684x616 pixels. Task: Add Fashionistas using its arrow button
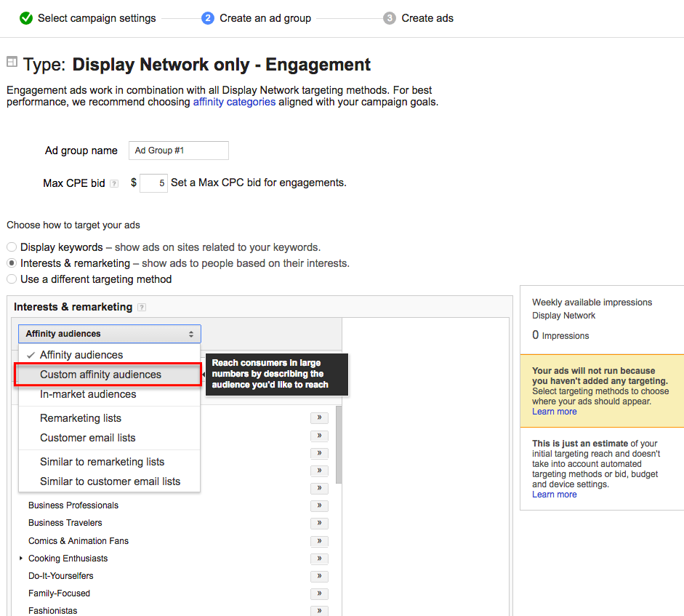(x=318, y=611)
